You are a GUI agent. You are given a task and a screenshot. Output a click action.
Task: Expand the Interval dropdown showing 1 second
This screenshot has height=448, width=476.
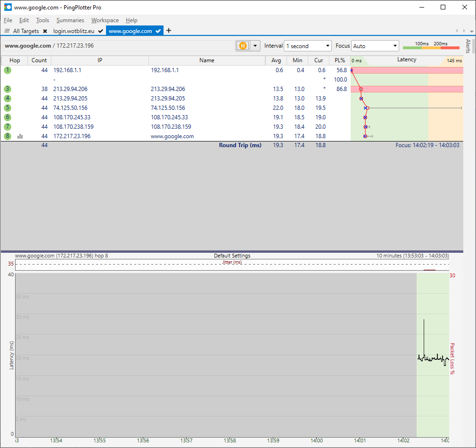pos(308,46)
